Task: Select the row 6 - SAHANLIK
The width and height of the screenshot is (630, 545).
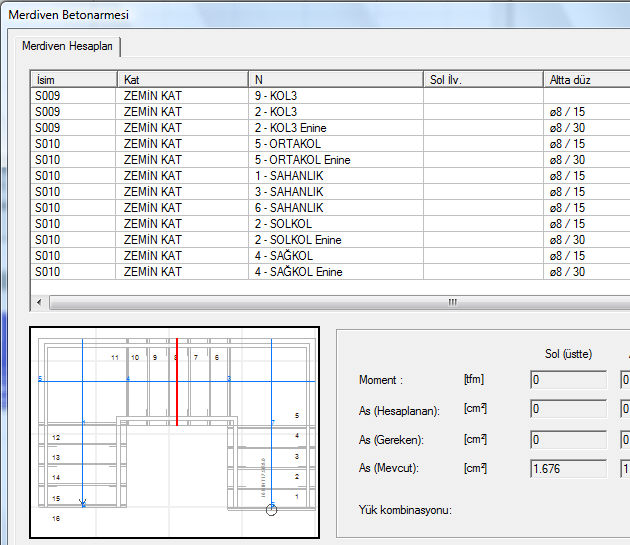Action: pyautogui.click(x=330, y=208)
